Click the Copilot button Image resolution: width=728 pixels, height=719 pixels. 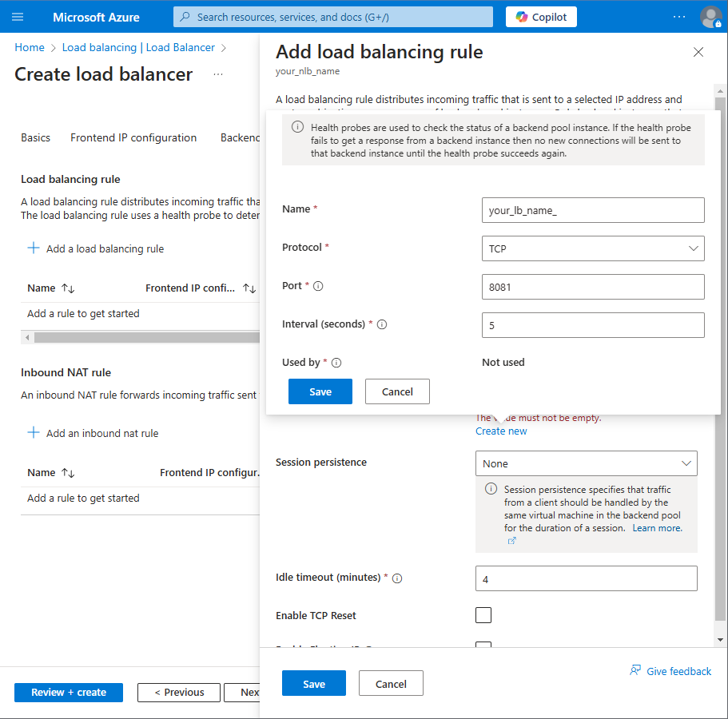pos(541,17)
